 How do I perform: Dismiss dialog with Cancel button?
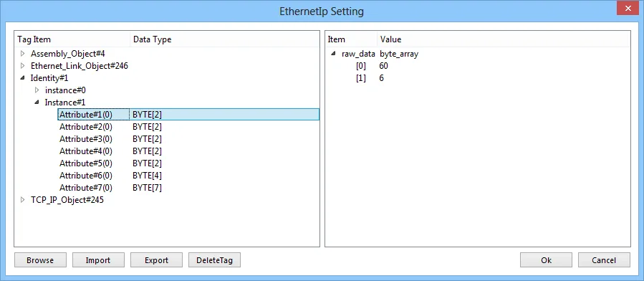tap(604, 260)
